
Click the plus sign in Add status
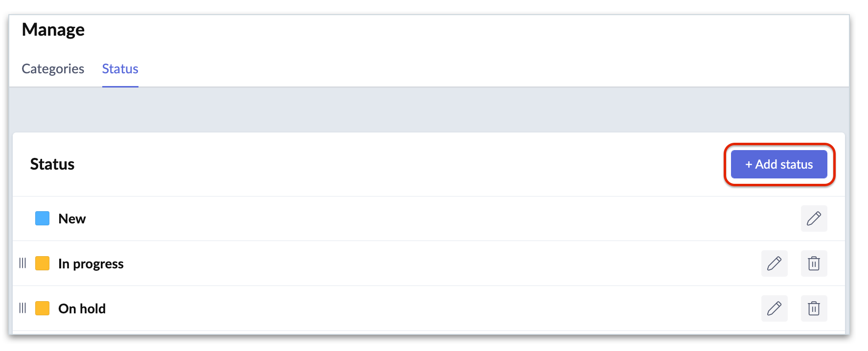tap(749, 165)
